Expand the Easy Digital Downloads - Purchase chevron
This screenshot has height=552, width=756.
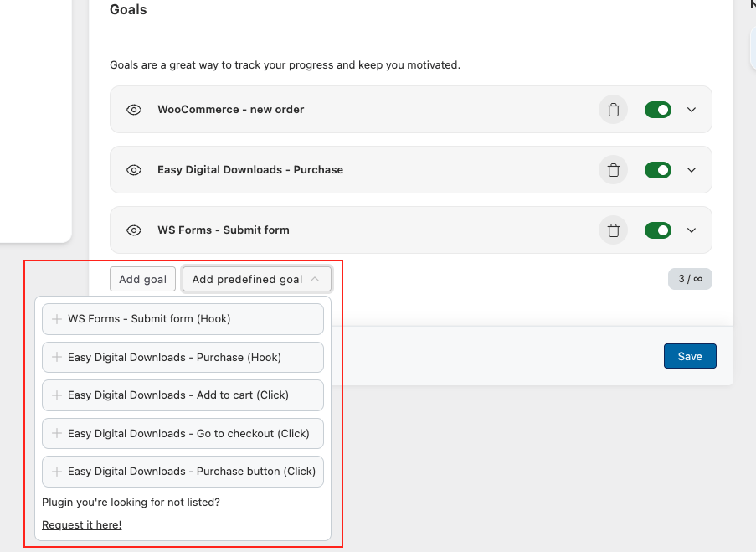[692, 170]
